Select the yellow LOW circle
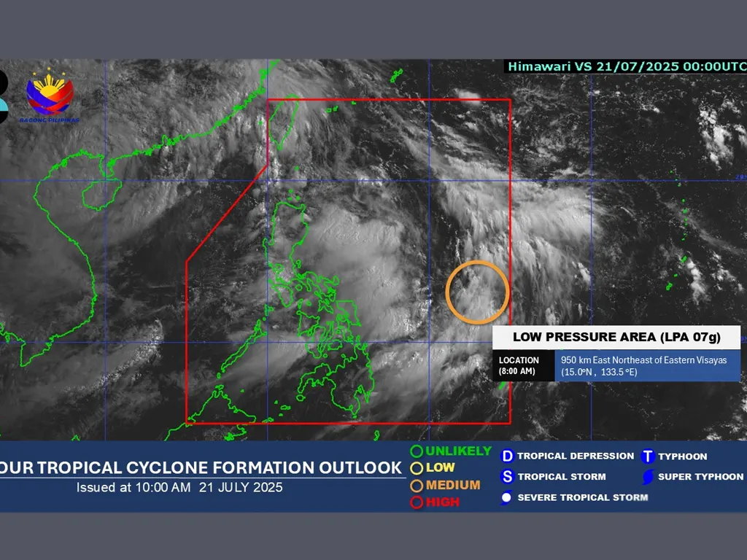Screen dimensions: 747x560 tap(417, 468)
